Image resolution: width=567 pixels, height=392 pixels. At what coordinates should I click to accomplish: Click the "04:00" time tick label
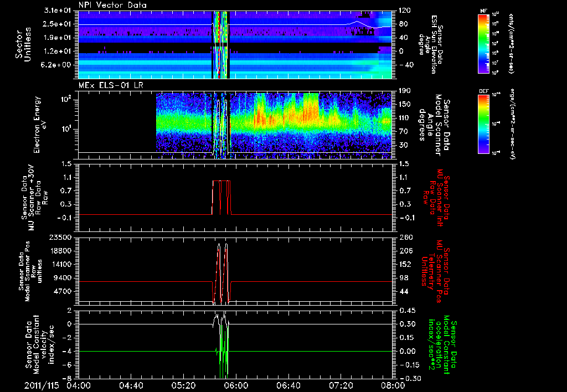coord(79,385)
